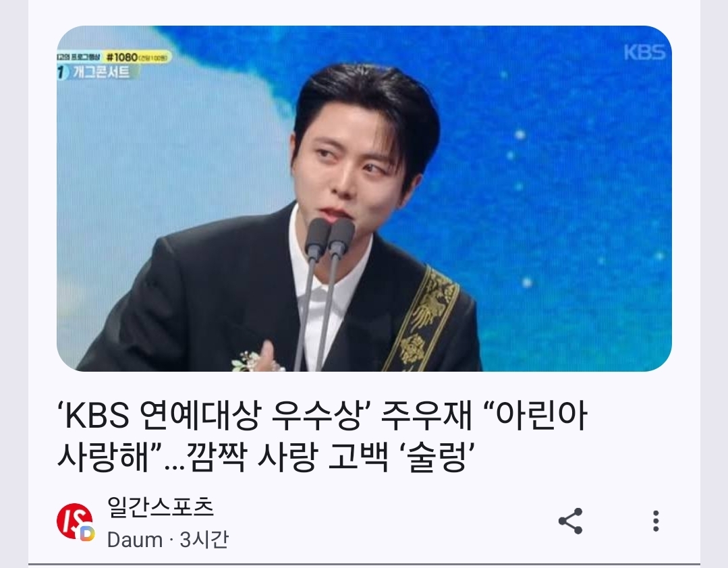The height and width of the screenshot is (568, 728).
Task: Click the number 1 badge beside 개그콘서트
Action: (63, 72)
